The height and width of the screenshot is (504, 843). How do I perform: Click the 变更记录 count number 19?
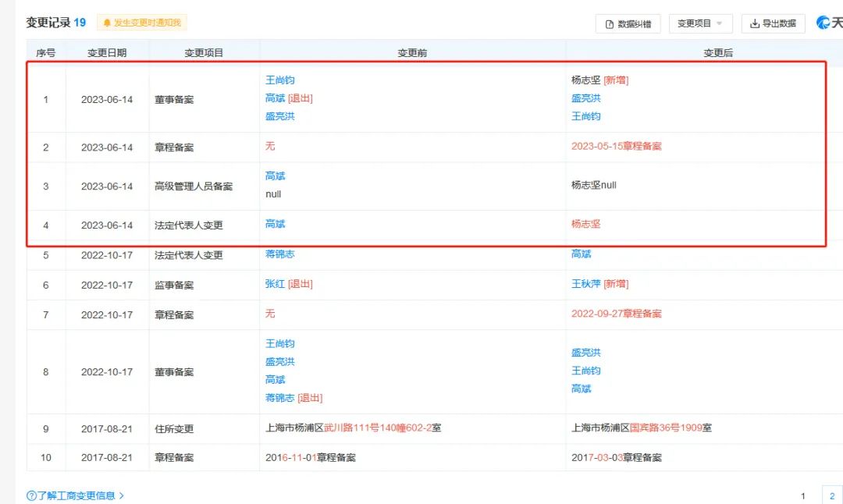(x=80, y=23)
